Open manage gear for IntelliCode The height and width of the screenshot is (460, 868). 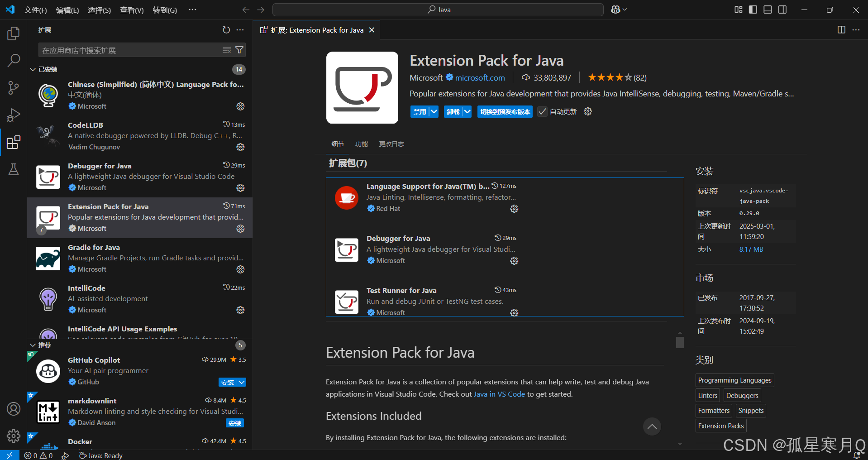240,310
